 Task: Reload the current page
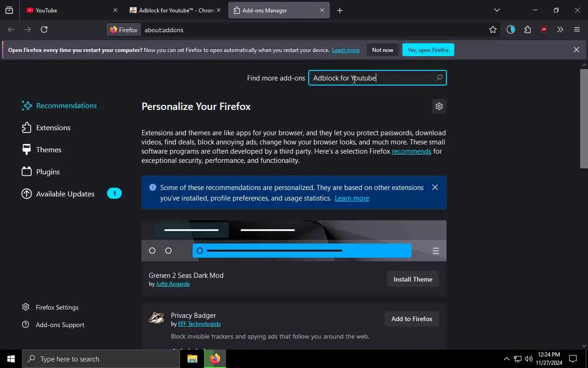pyautogui.click(x=44, y=29)
